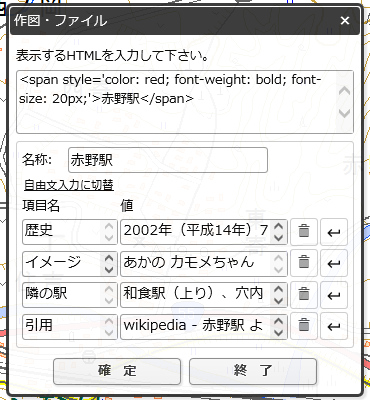
Task: Focus the 名称 field containing 赤野駅
Action: 168,160
